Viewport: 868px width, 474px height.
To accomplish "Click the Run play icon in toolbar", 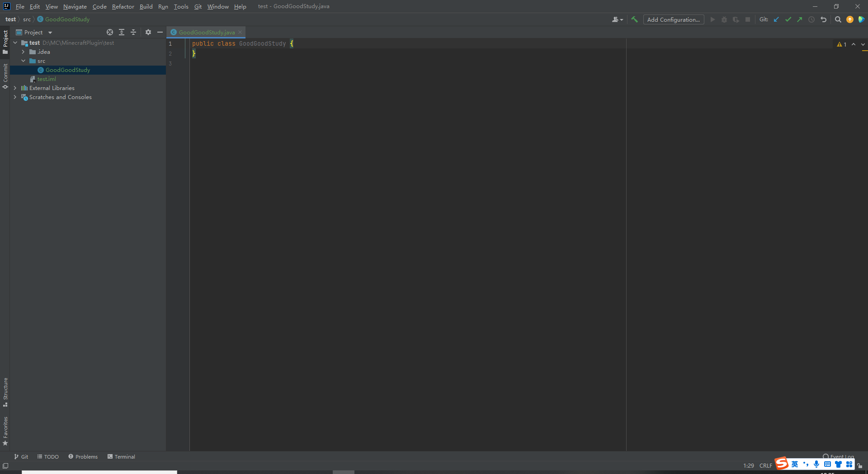I will click(712, 19).
